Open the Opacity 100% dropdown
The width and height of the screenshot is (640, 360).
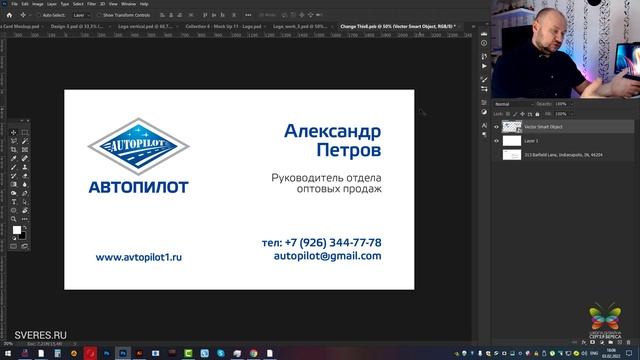click(x=571, y=104)
